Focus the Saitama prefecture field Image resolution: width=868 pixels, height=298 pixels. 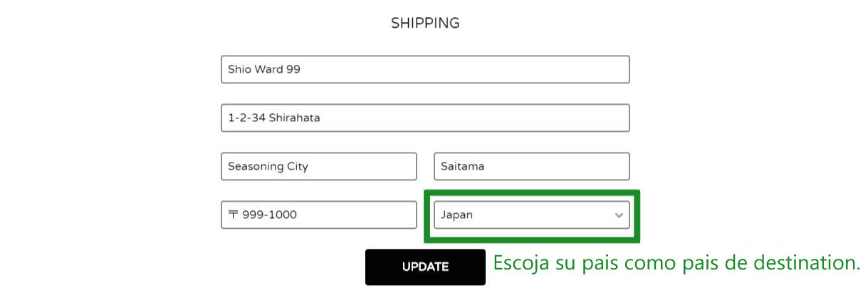pos(531,167)
